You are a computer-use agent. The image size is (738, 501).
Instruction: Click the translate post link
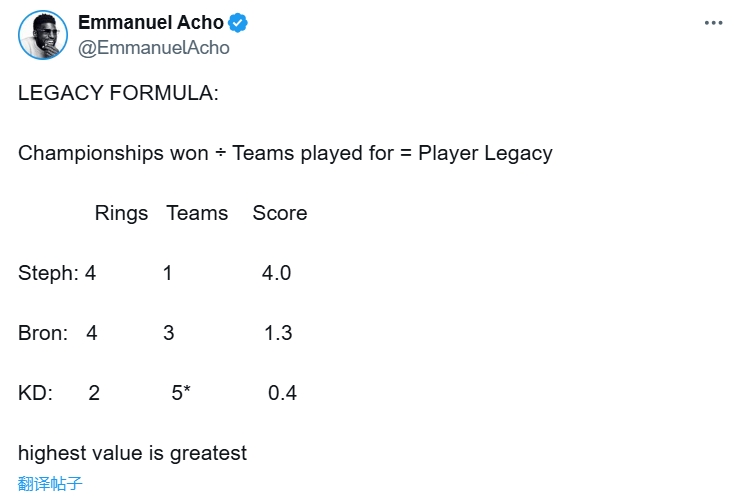click(x=50, y=484)
